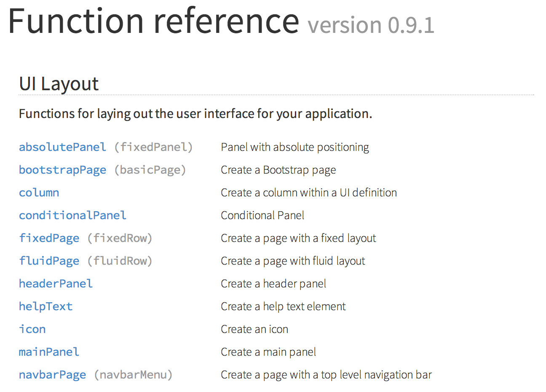Open the absolutePanel function link
546x392 pixels.
pyautogui.click(x=62, y=147)
